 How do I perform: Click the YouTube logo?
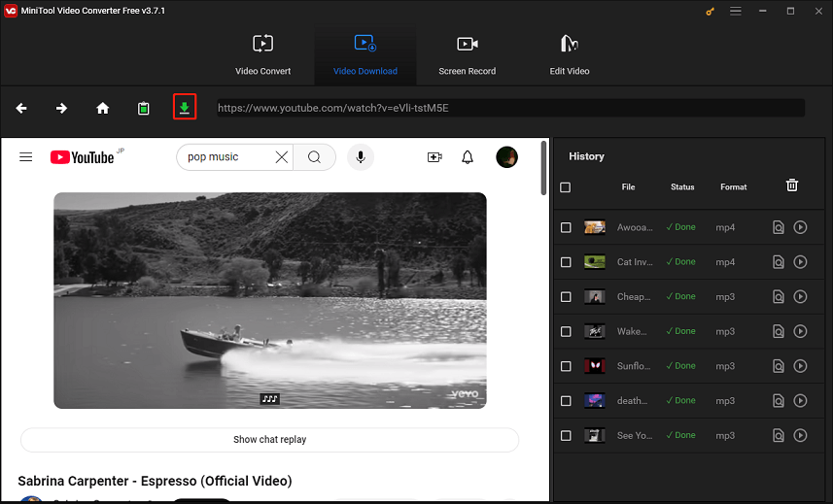pos(83,157)
